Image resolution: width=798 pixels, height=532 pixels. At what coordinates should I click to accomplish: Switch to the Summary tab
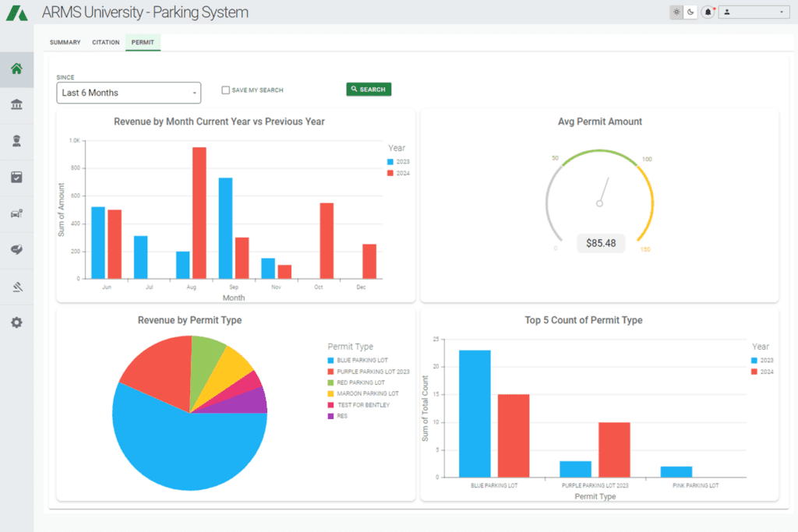pyautogui.click(x=65, y=43)
